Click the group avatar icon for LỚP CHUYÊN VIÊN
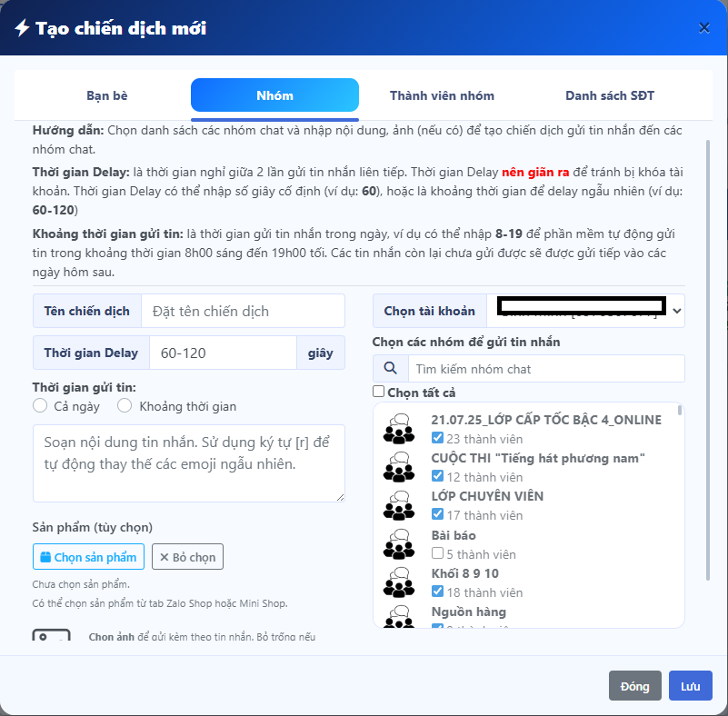The image size is (728, 716). point(398,505)
